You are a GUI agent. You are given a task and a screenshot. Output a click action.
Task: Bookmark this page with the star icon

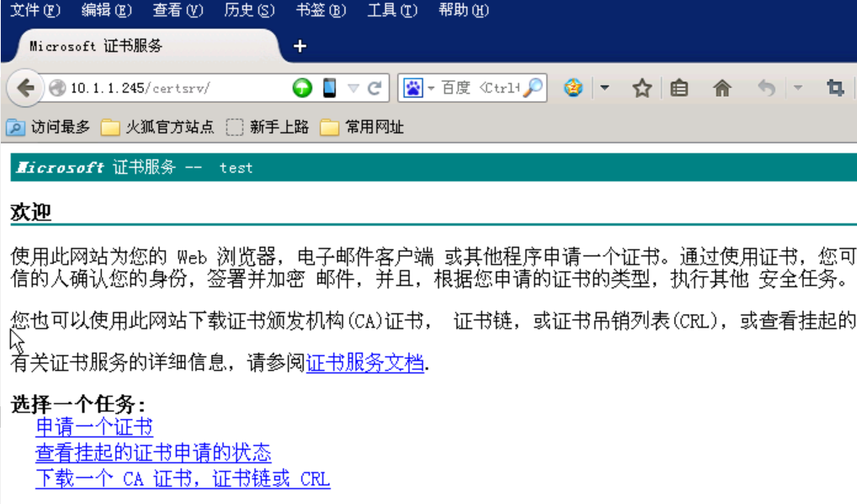(642, 88)
